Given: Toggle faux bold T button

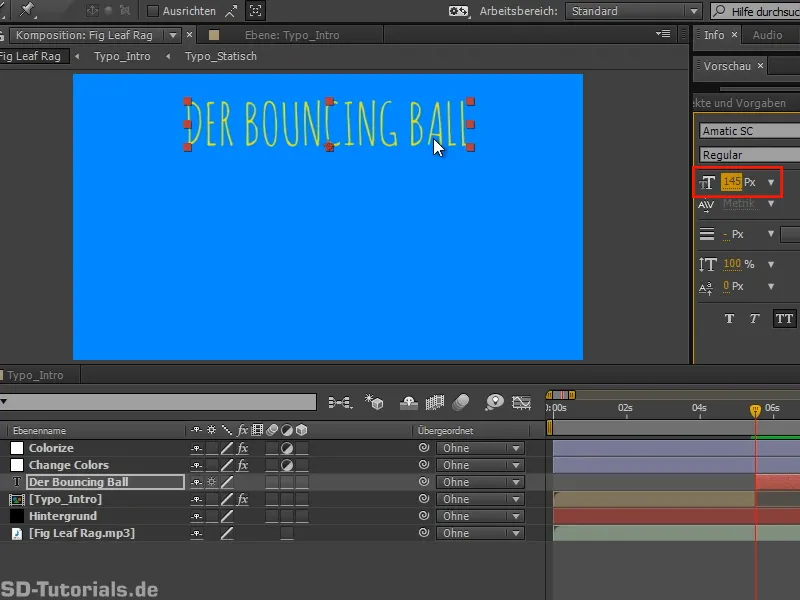Looking at the screenshot, I should 730,319.
